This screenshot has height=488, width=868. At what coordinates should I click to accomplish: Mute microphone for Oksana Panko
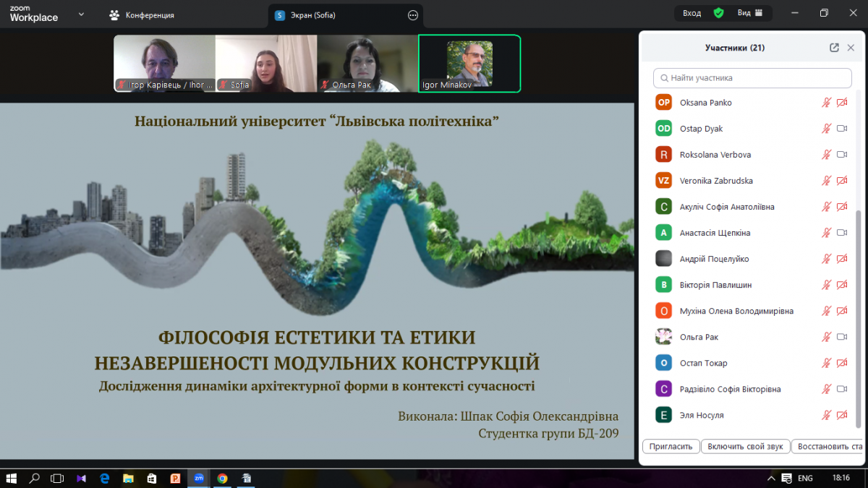(x=826, y=102)
